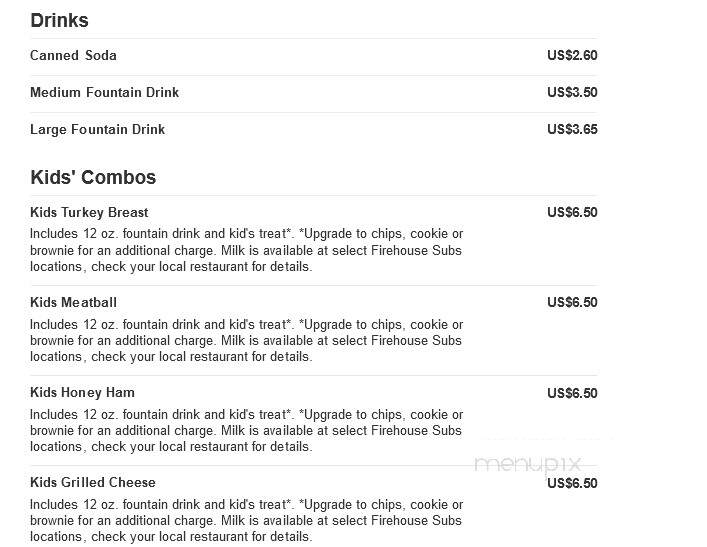707x547 pixels.
Task: Open the Kids Honey Ham item
Action: pos(83,392)
